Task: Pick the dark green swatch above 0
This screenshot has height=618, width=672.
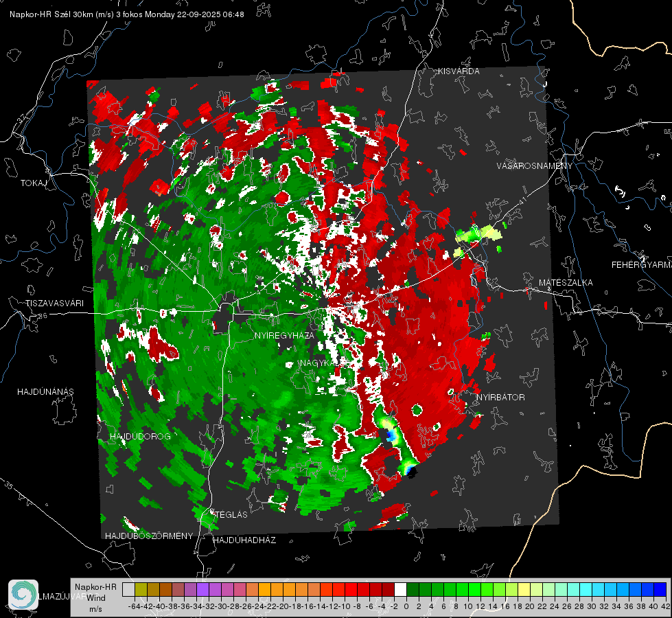Action: pyautogui.click(x=413, y=590)
